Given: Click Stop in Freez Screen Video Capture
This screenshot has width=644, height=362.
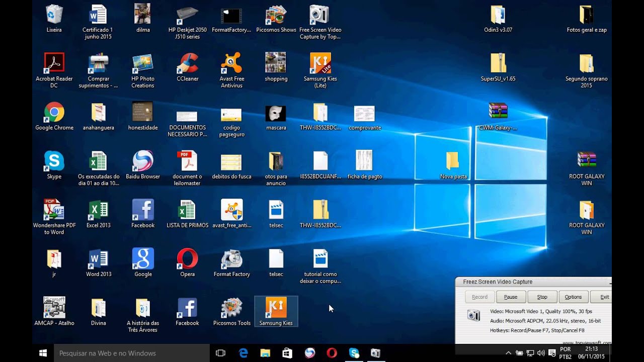Looking at the screenshot, I should pyautogui.click(x=542, y=297).
